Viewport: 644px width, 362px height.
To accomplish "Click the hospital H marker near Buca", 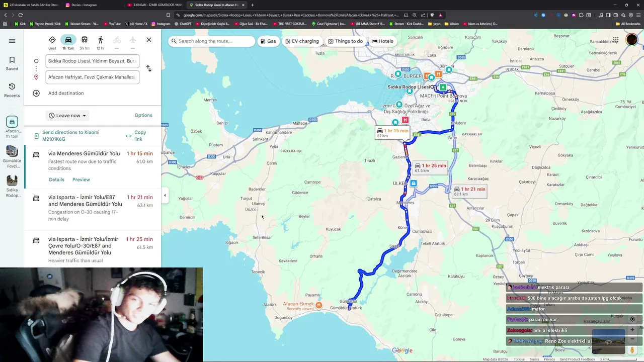I will click(x=405, y=120).
